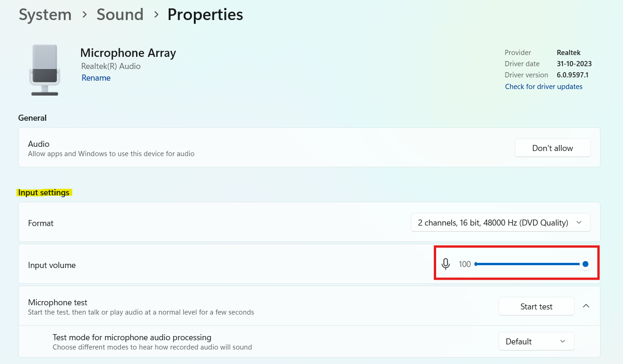
Task: Click the large Microphone Array device image
Action: (44, 70)
